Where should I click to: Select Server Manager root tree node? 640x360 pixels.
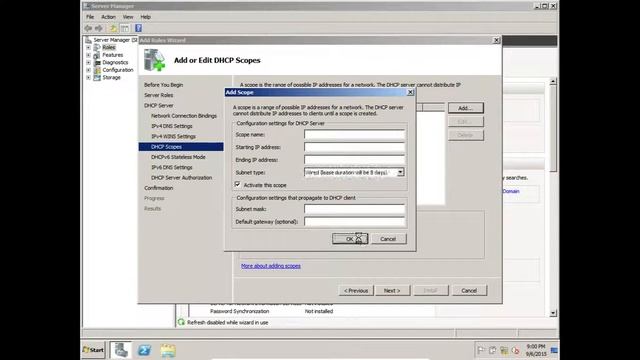coord(111,40)
